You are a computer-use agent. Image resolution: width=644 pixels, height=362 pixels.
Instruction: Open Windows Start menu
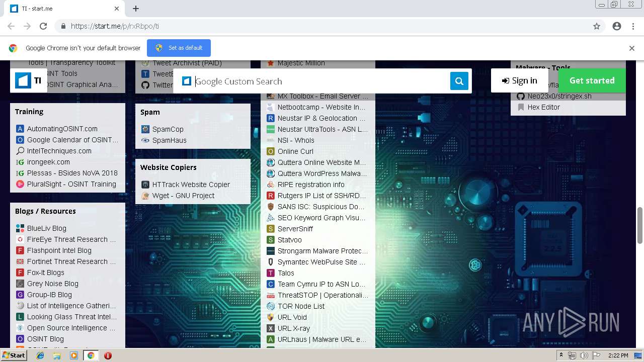click(14, 355)
